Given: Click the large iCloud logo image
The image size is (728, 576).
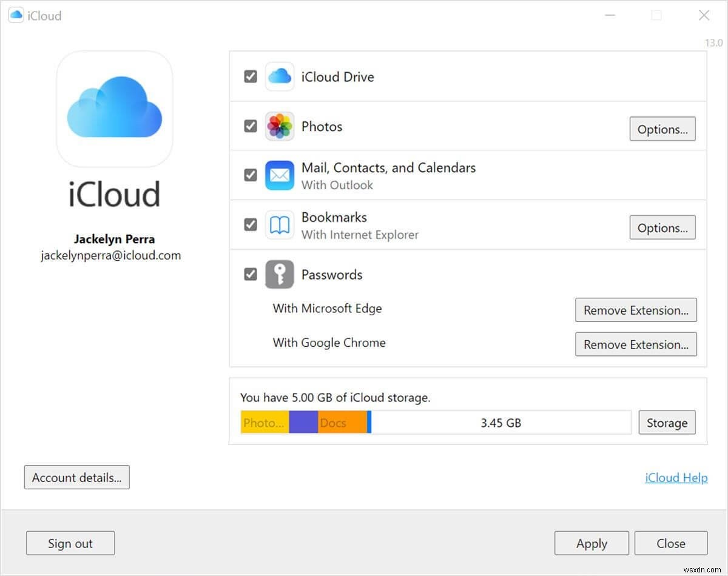Looking at the screenshot, I should 114,108.
